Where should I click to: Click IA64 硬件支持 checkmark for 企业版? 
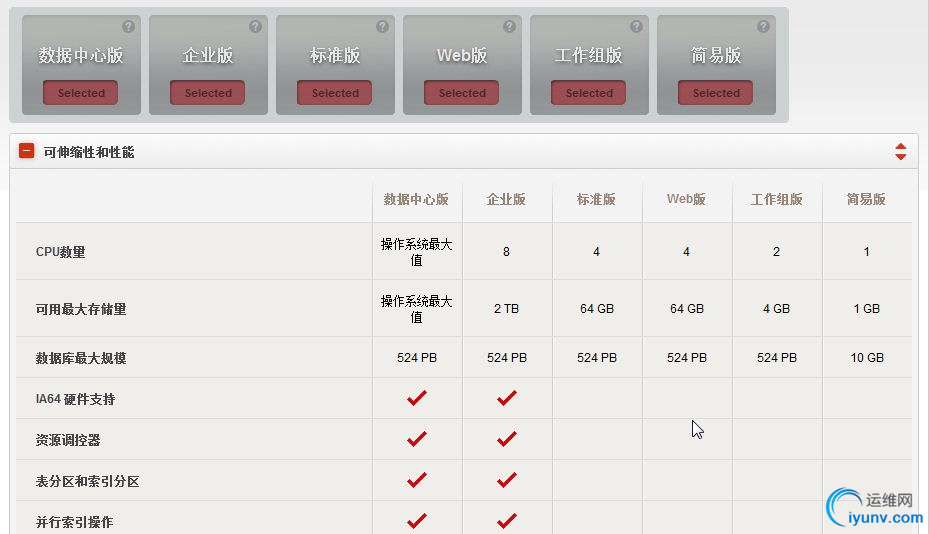coord(507,398)
